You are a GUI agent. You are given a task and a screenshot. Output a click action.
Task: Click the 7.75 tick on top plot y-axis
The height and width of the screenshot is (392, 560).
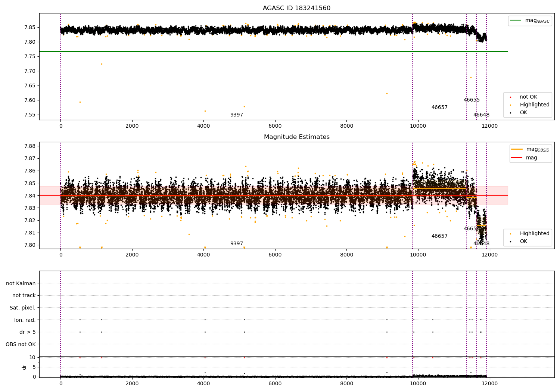(x=29, y=57)
